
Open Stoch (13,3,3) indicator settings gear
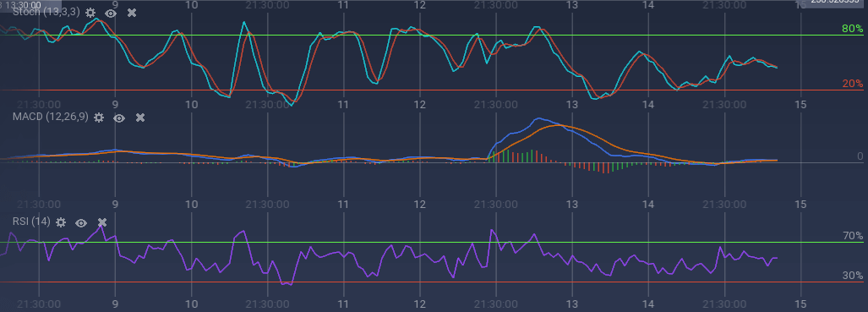pos(90,13)
